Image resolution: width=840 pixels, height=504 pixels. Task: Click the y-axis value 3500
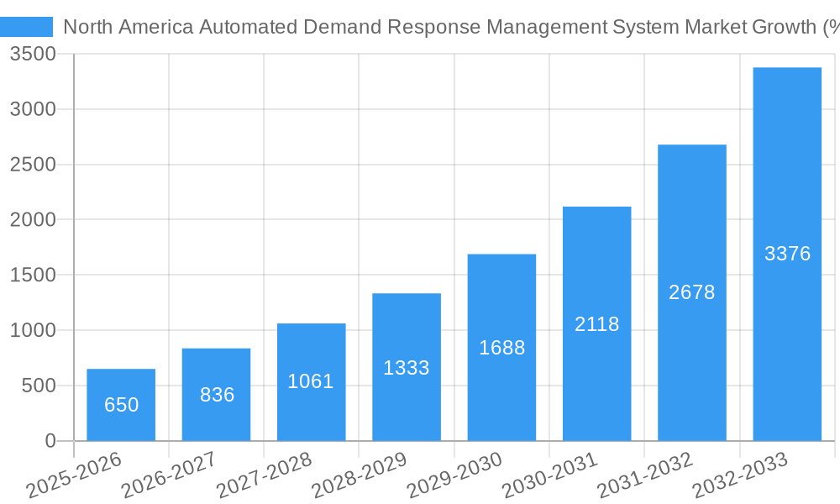(x=34, y=54)
